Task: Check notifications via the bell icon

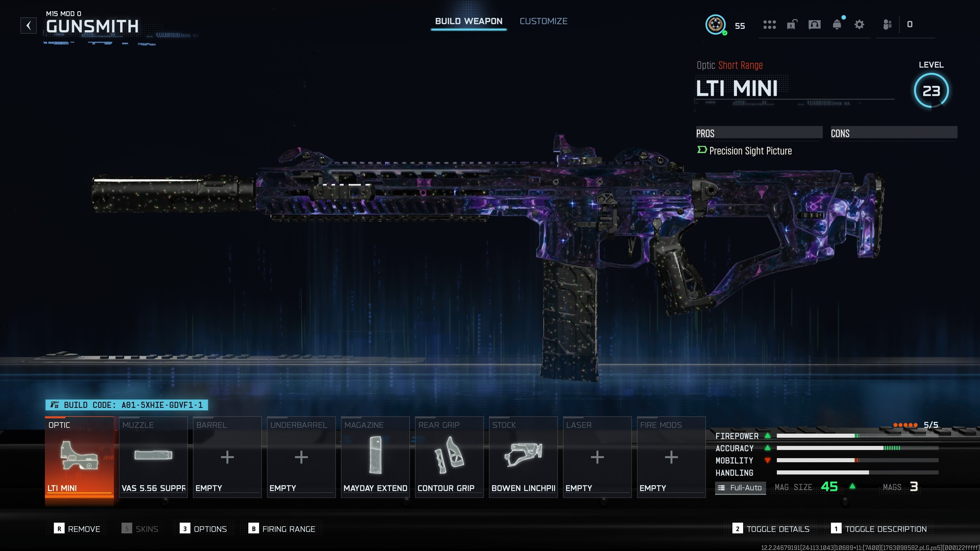Action: [837, 25]
